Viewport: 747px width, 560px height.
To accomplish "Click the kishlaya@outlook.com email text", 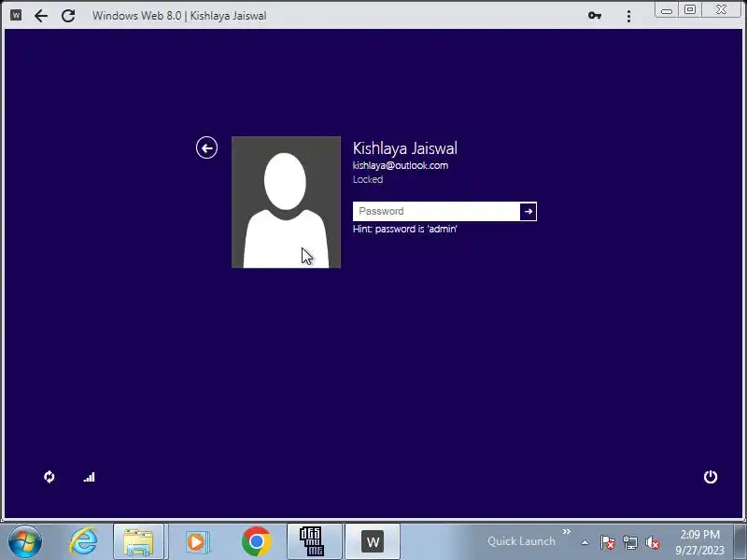I will tap(401, 165).
